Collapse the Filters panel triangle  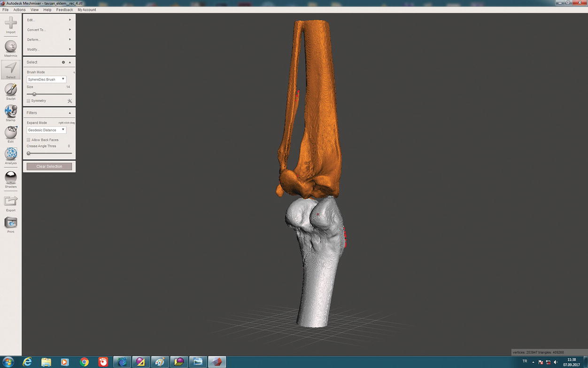click(70, 113)
